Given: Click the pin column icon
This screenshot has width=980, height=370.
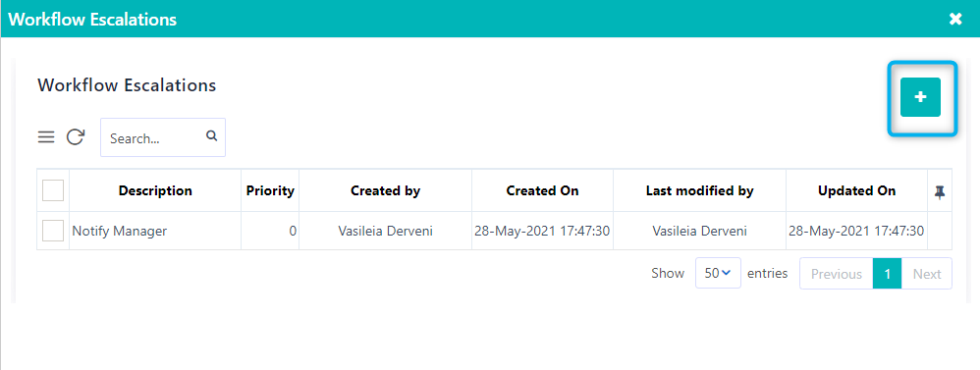Looking at the screenshot, I should pos(940,192).
